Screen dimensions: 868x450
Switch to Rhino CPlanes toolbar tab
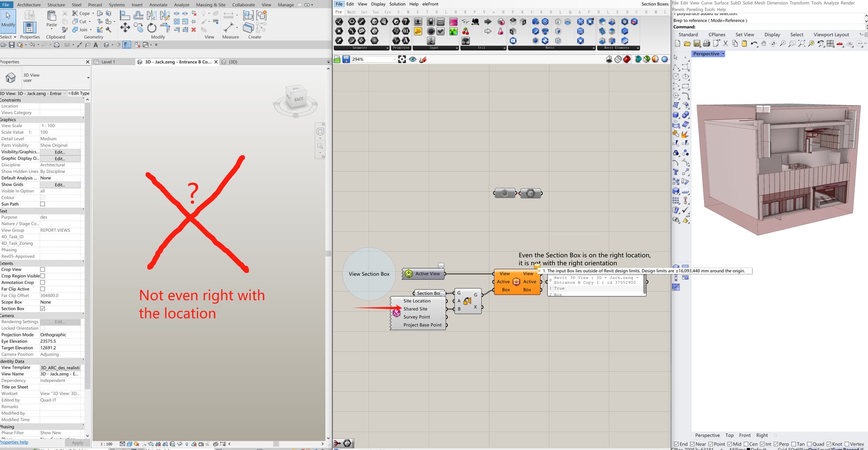coord(717,35)
